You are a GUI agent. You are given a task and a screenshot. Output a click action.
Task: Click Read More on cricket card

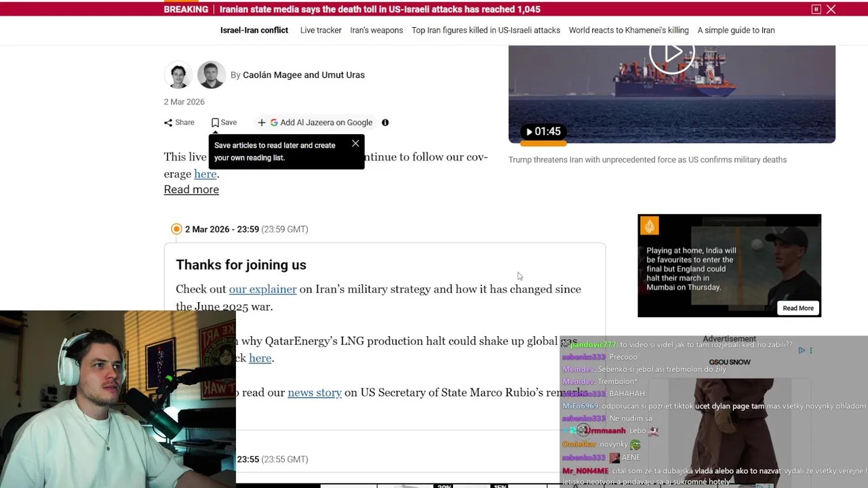pyautogui.click(x=798, y=308)
